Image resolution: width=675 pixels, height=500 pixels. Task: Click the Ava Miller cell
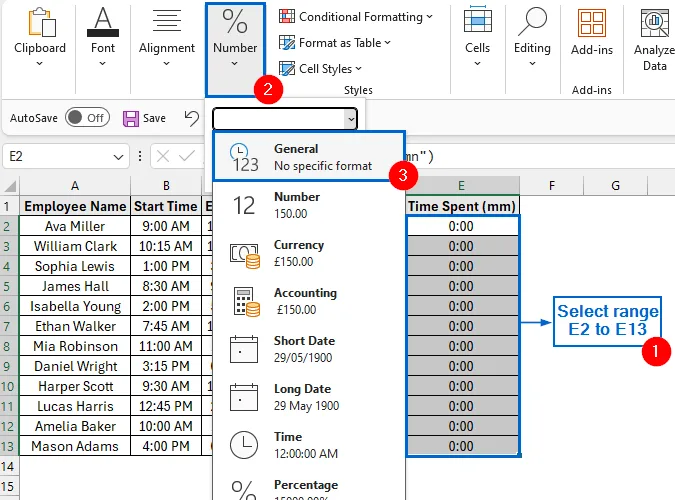pos(75,226)
